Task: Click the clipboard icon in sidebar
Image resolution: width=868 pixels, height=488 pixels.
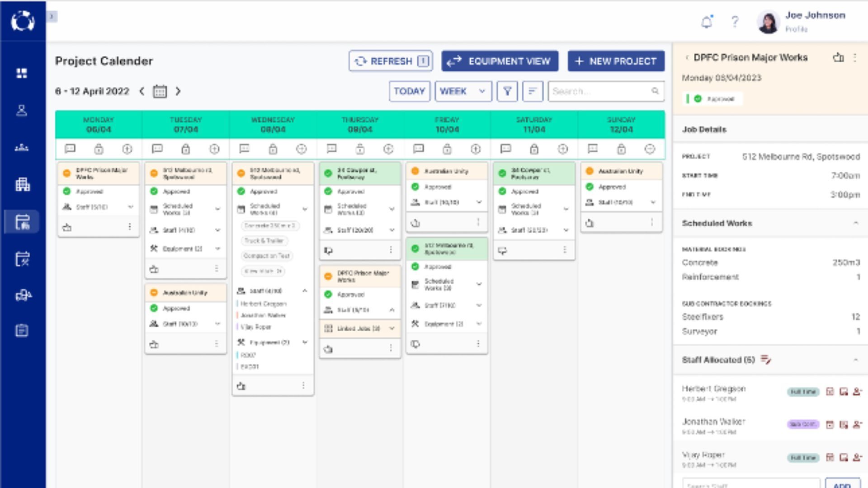Action: tap(22, 331)
